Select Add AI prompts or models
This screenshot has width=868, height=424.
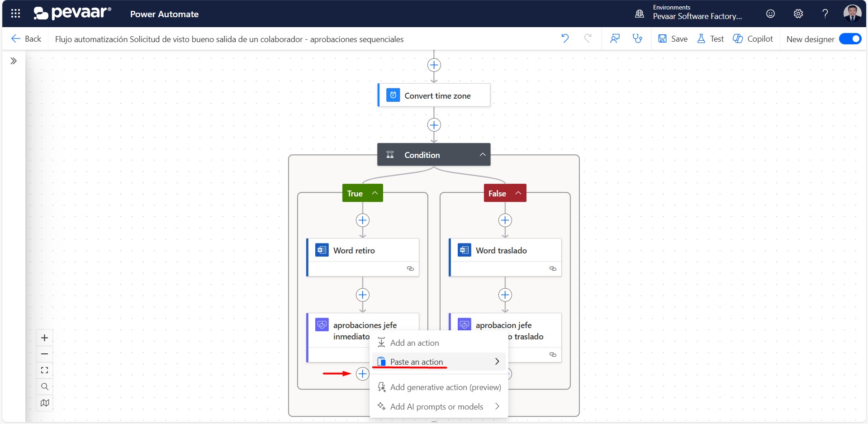[439, 406]
